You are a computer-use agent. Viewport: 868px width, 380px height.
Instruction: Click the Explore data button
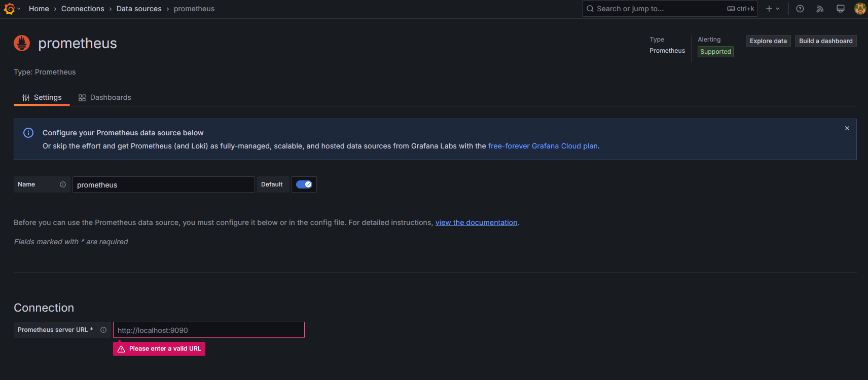[x=768, y=41]
